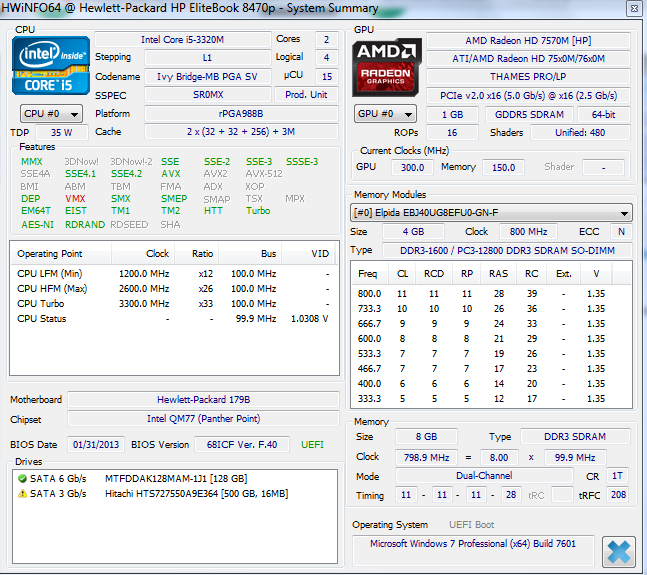
Task: Click the Intel Core i5 logo
Action: click(x=51, y=66)
